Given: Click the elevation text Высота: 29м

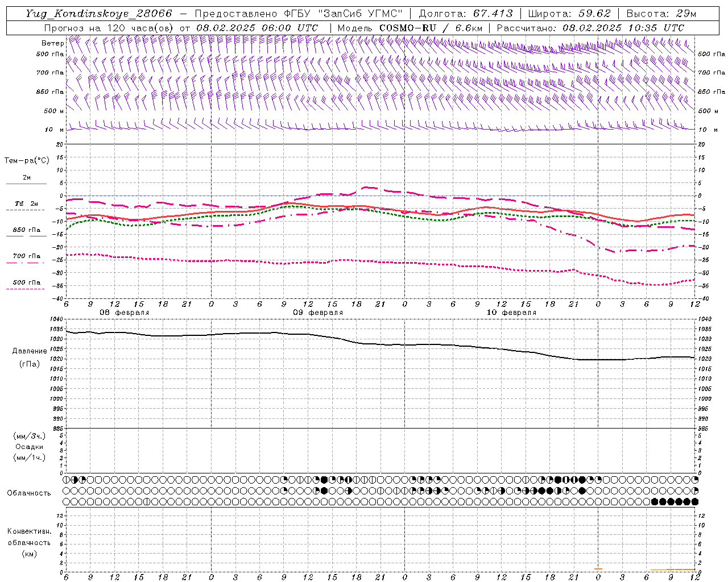Looking at the screenshot, I should coord(661,14).
